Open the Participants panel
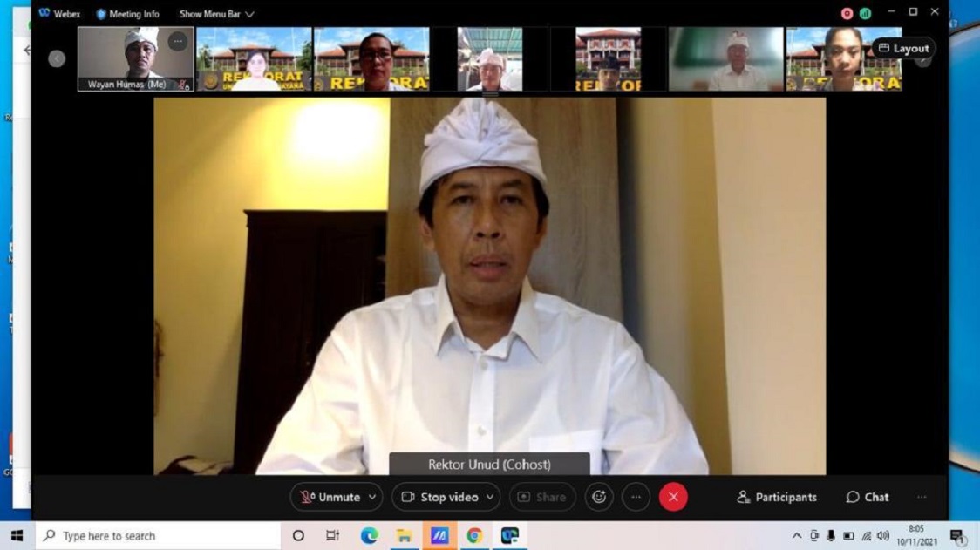980x550 pixels. tap(777, 498)
